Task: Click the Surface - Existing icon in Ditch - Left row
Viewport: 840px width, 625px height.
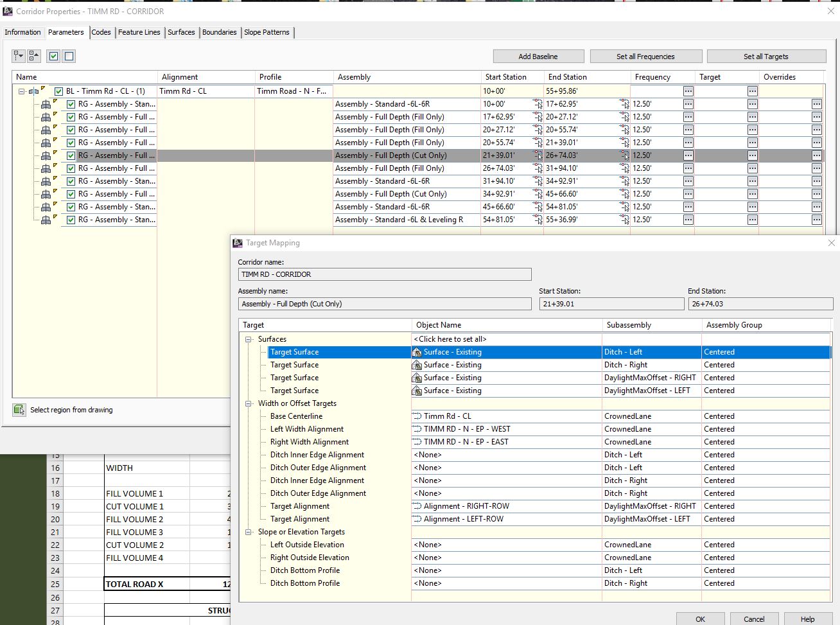Action: (x=416, y=351)
